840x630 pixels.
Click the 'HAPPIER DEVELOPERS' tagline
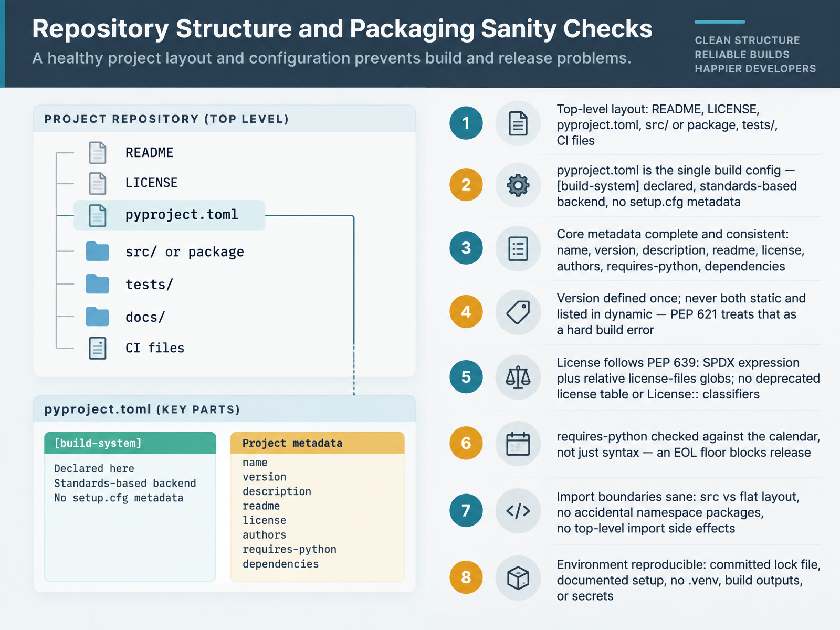pos(755,69)
